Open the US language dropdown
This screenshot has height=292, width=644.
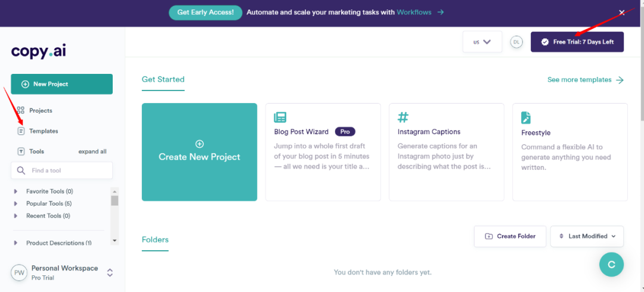tap(482, 42)
